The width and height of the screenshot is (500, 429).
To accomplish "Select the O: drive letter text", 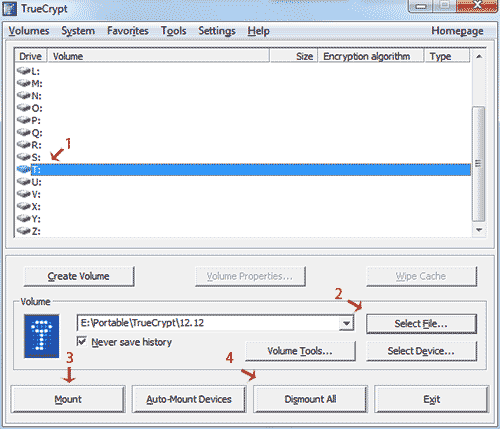I will tap(37, 108).
